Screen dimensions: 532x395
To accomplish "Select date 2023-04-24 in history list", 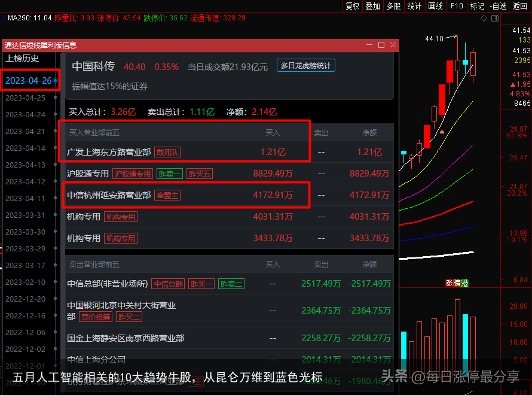I will click(x=26, y=115).
